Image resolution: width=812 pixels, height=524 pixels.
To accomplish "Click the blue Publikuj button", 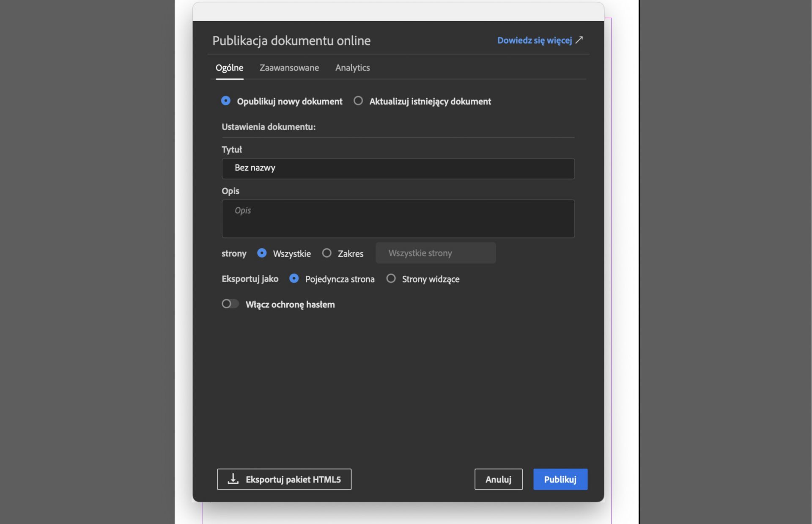I will tap(560, 479).
